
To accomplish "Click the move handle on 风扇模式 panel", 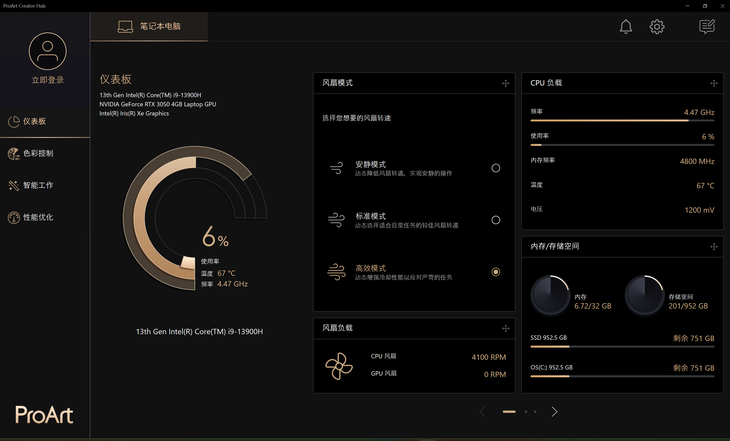I will point(506,83).
